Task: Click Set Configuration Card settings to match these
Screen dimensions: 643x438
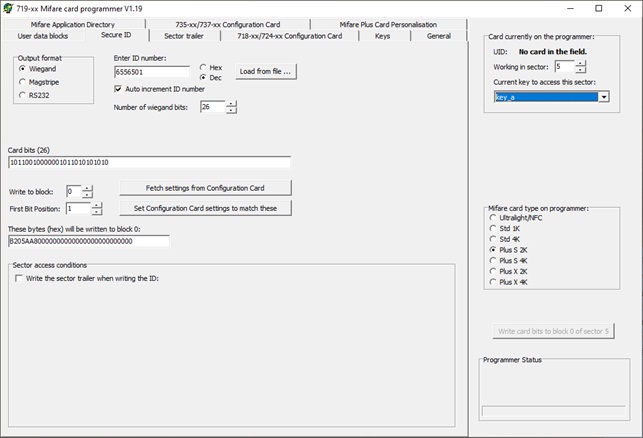Action: tap(205, 208)
